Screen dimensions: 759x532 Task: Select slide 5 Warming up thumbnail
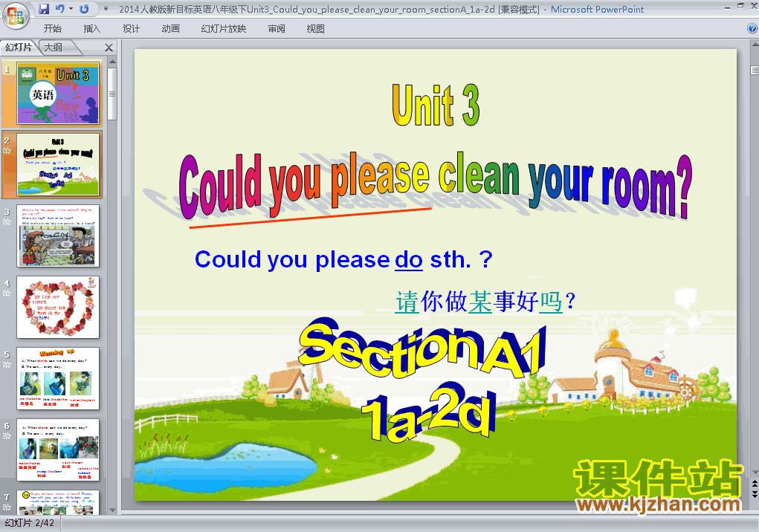point(58,379)
